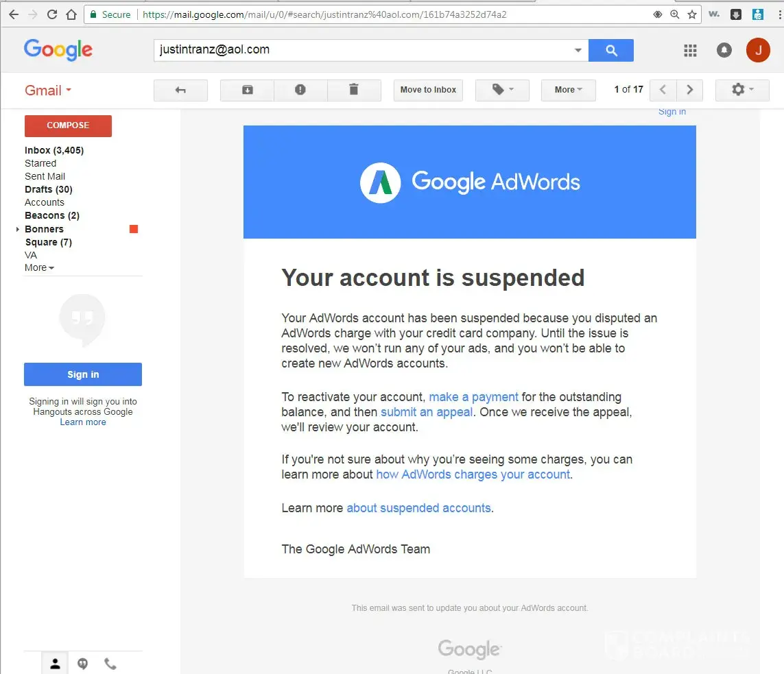
Task: Click the back to search results arrow
Action: [x=180, y=90]
